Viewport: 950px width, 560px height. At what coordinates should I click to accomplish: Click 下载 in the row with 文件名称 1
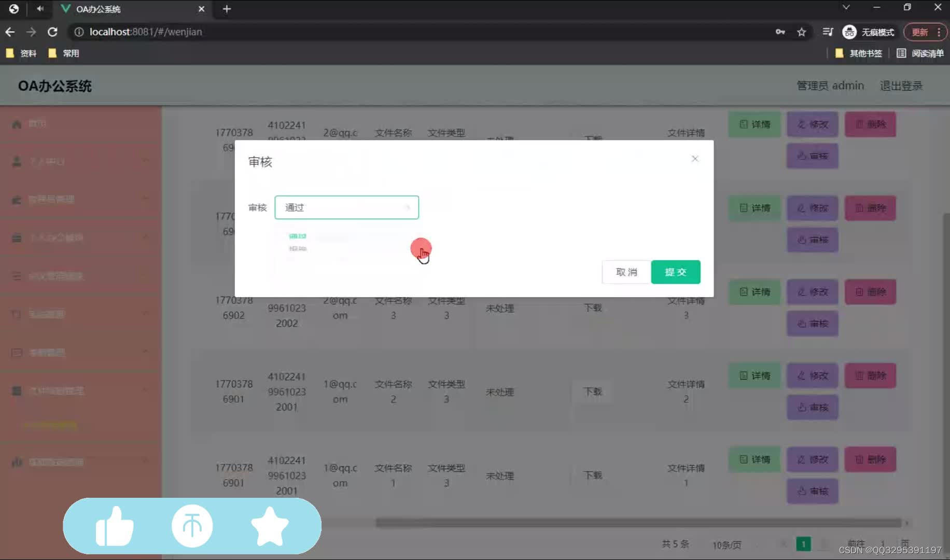point(593,475)
